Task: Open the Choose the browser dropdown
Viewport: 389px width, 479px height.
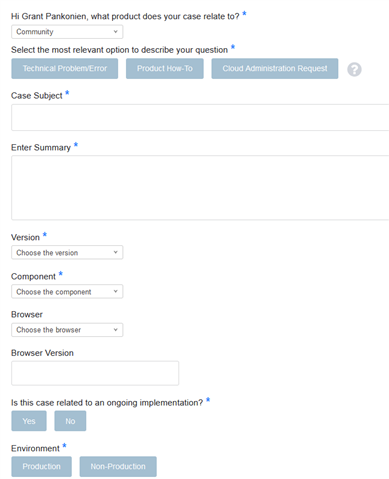Action: (67, 330)
